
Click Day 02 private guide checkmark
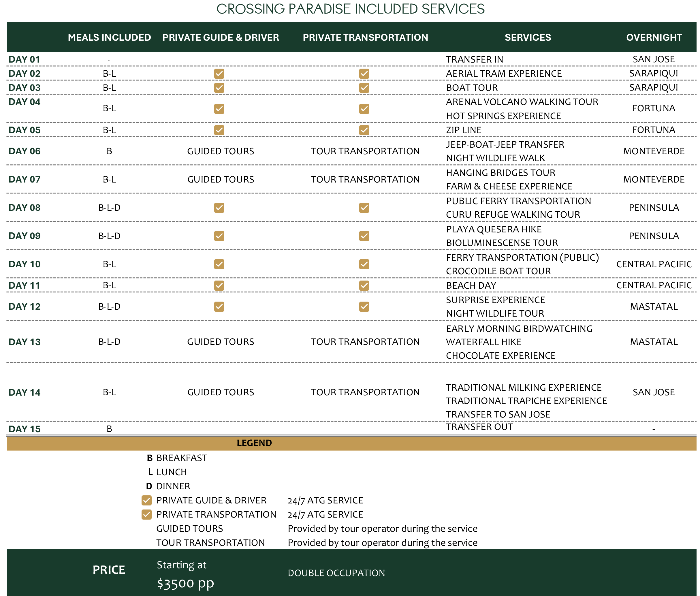pos(219,74)
